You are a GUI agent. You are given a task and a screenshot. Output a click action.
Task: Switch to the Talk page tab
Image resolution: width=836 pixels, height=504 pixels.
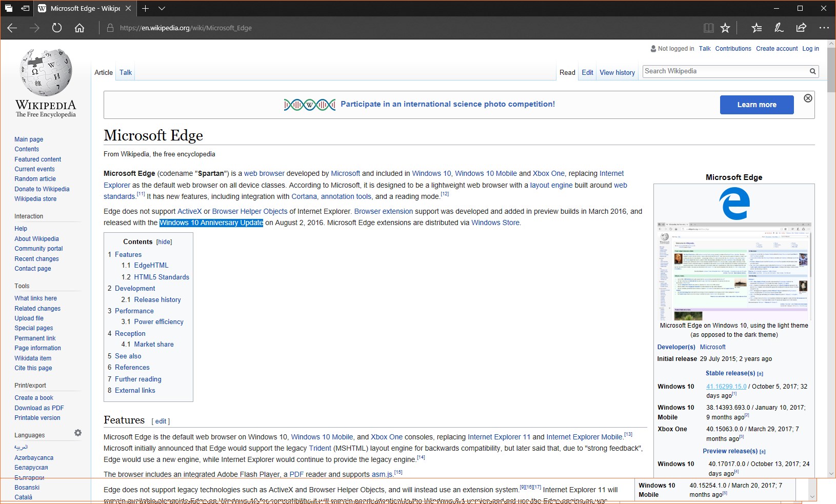coord(126,72)
